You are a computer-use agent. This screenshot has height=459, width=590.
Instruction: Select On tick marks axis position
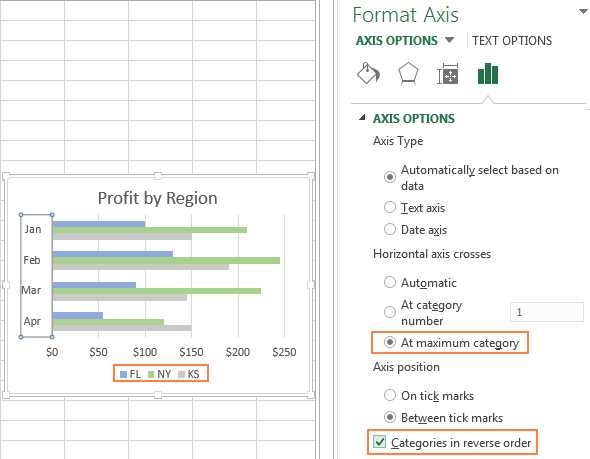coord(390,395)
